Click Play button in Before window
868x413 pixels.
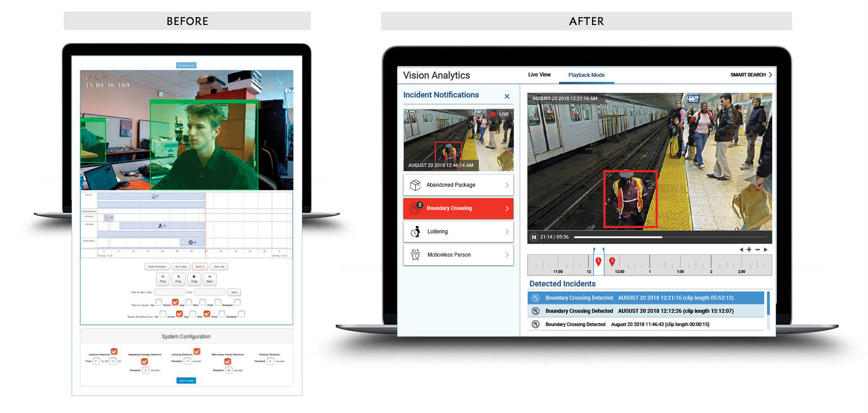(179, 279)
